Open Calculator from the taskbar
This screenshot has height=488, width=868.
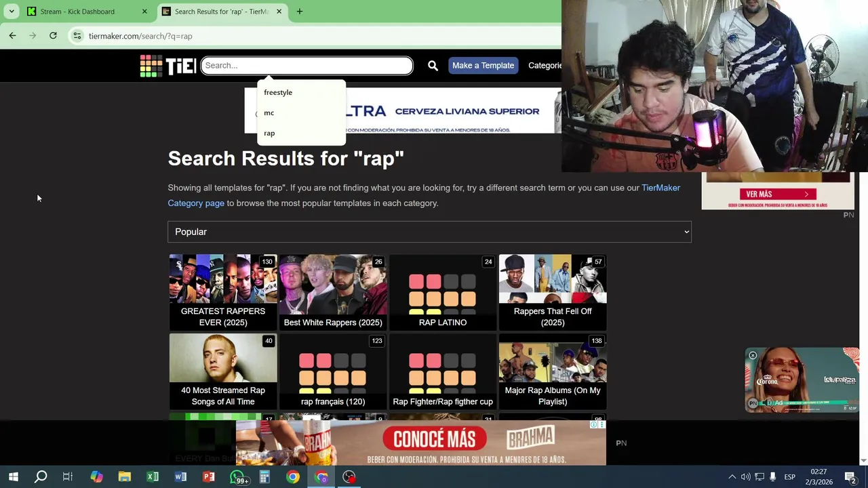click(264, 477)
